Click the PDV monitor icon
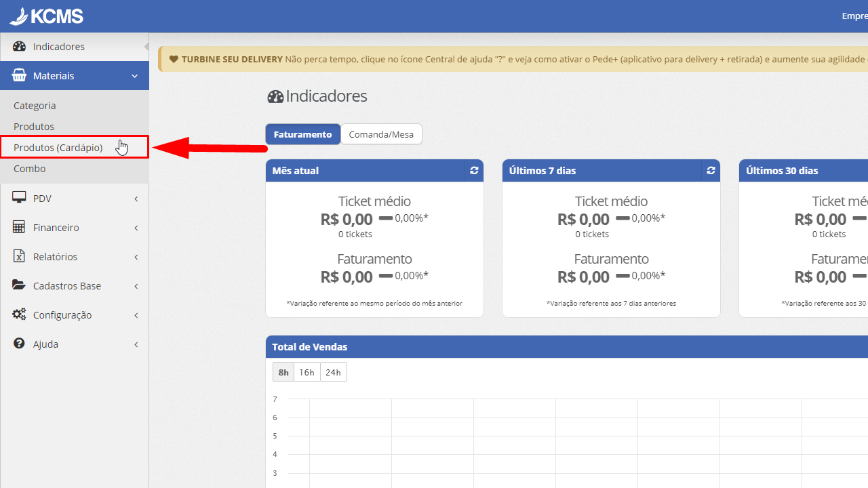The height and width of the screenshot is (488, 868). click(20, 199)
